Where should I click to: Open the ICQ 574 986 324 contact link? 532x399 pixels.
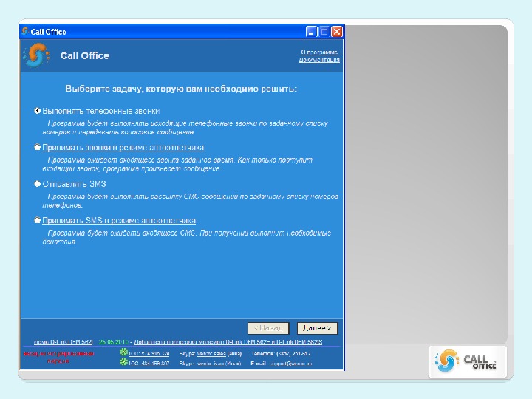[x=149, y=353]
